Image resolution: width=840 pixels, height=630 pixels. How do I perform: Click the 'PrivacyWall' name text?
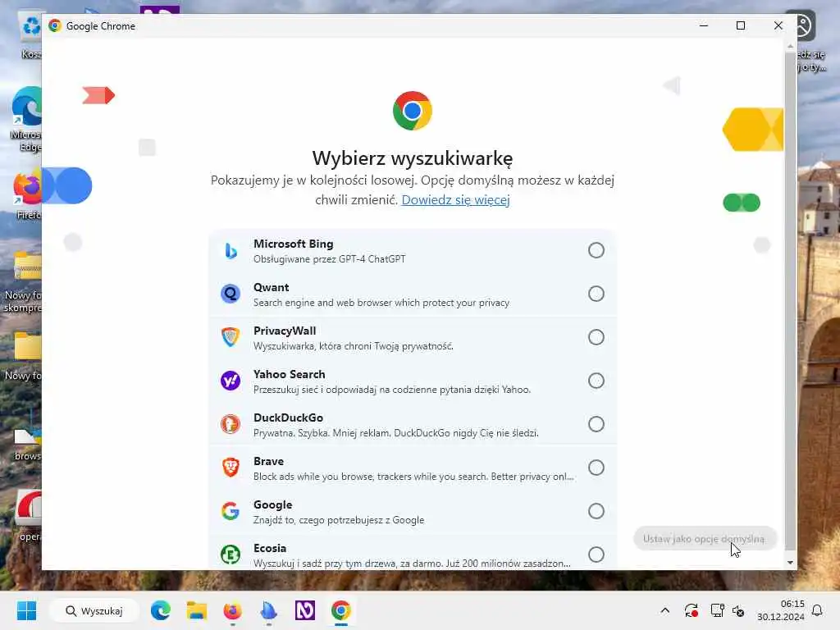[285, 331]
